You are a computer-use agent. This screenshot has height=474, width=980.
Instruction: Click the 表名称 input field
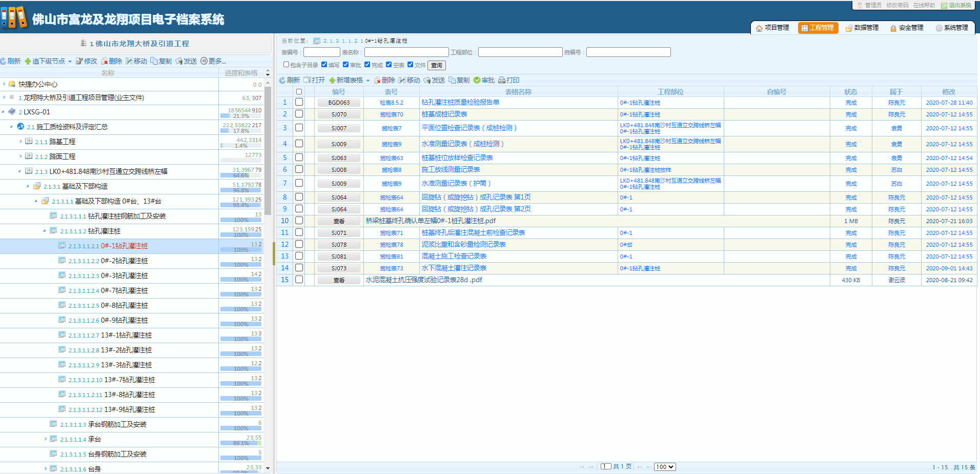(406, 52)
